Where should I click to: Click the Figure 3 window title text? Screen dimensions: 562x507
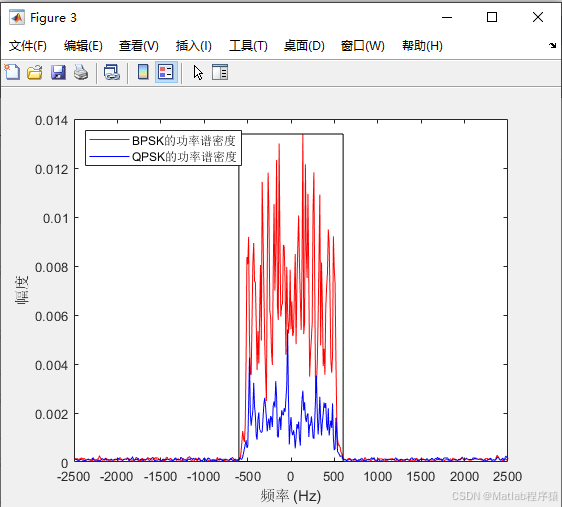point(53,18)
